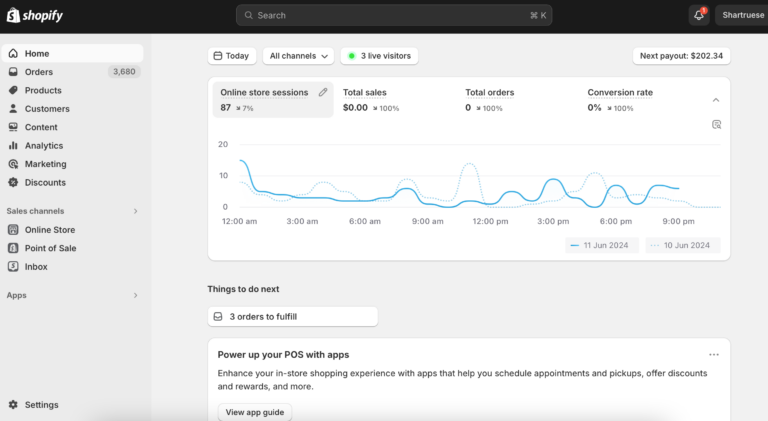Expand the Apps section arrow
The width and height of the screenshot is (768, 421).
(x=135, y=296)
